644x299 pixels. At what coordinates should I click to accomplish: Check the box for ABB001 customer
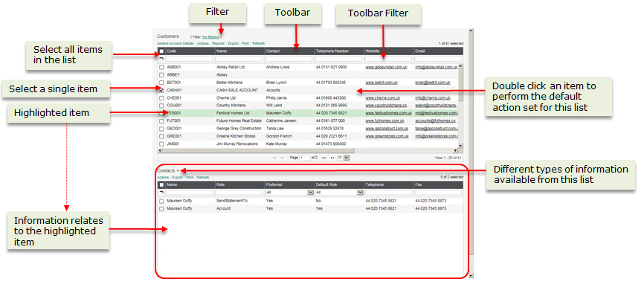click(x=161, y=67)
